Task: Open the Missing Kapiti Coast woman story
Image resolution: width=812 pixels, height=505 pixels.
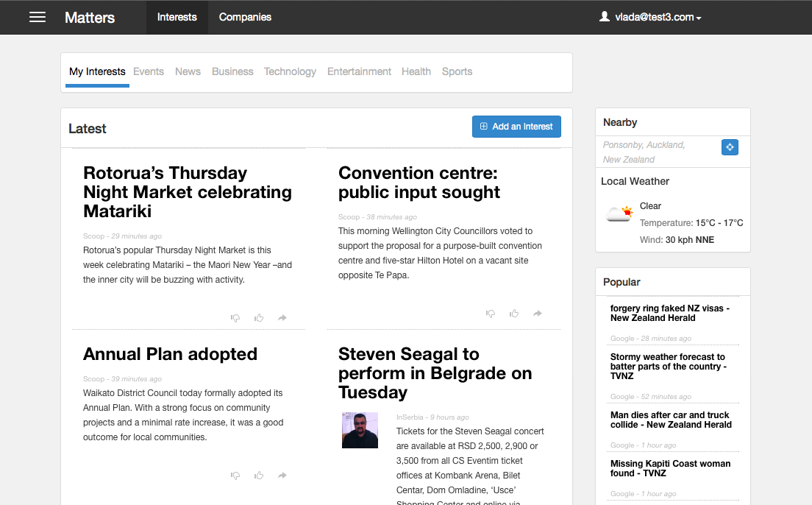Action: pyautogui.click(x=670, y=468)
